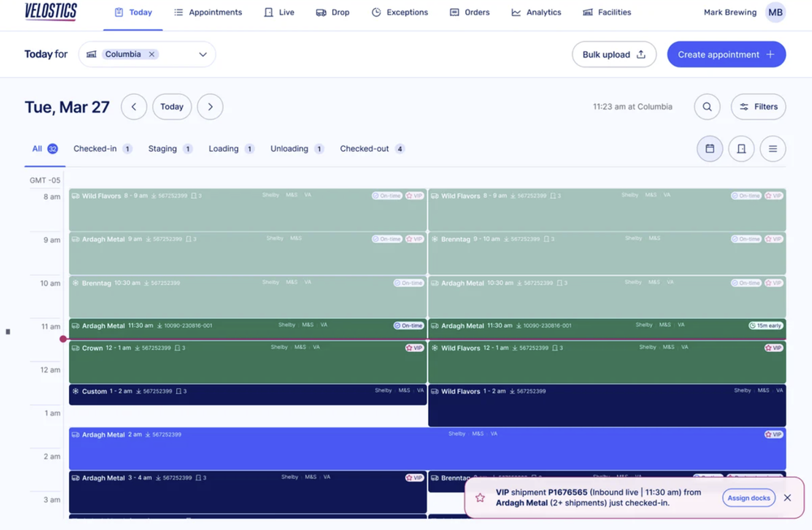Click Create appointment button
Image resolution: width=812 pixels, height=530 pixels.
coord(726,54)
